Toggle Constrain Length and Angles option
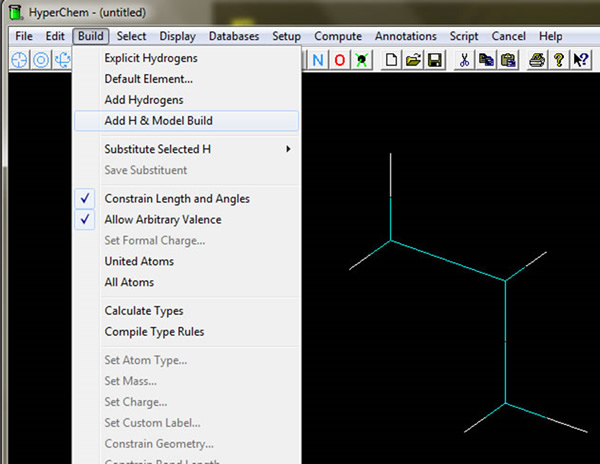This screenshot has height=464, width=600. pos(177,199)
